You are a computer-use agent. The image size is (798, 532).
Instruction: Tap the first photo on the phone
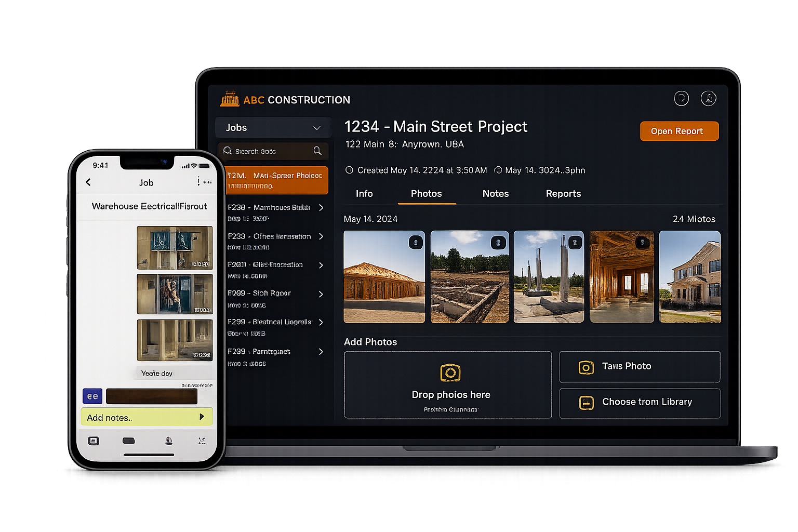pyautogui.click(x=175, y=248)
